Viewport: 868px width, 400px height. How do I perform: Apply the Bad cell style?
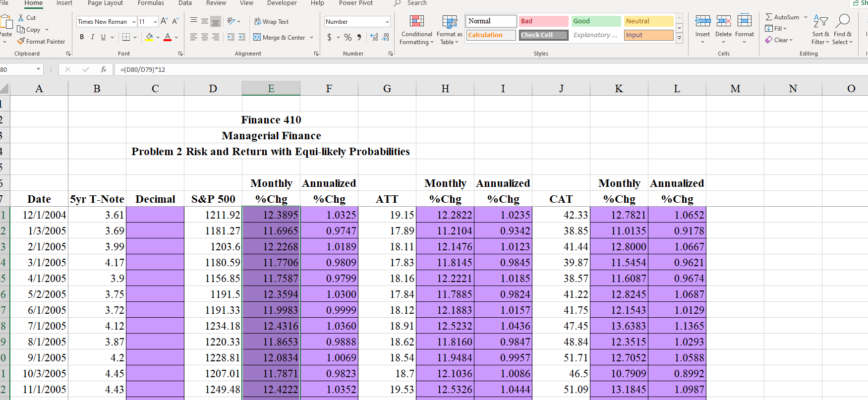point(544,21)
